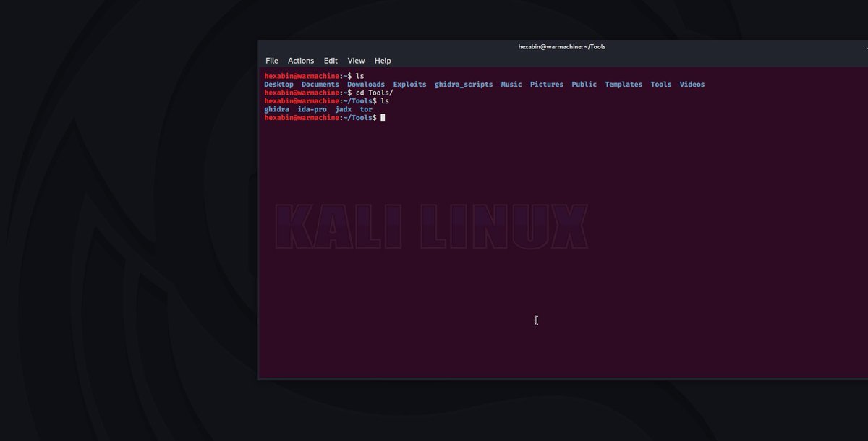Click the Public directory name
868x441 pixels.
(x=584, y=85)
